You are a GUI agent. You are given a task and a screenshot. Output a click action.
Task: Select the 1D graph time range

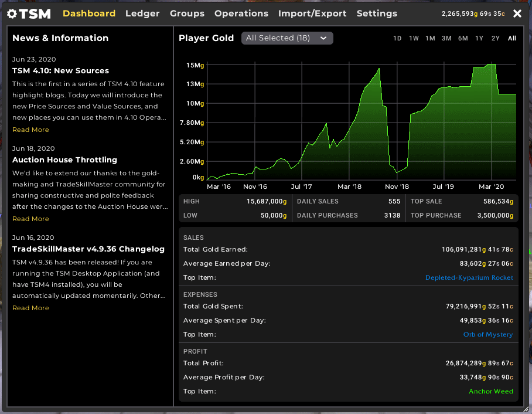[397, 38]
